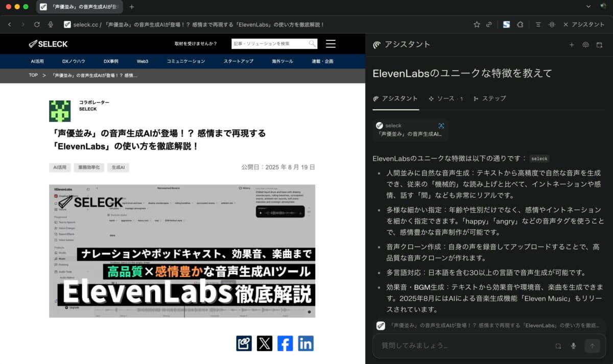Bookmark this page with the star icon
This screenshot has height=364, width=613.
[477, 25]
